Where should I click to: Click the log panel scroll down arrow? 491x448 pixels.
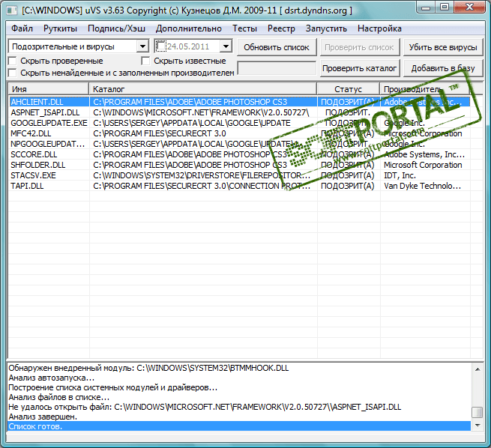coord(478,425)
